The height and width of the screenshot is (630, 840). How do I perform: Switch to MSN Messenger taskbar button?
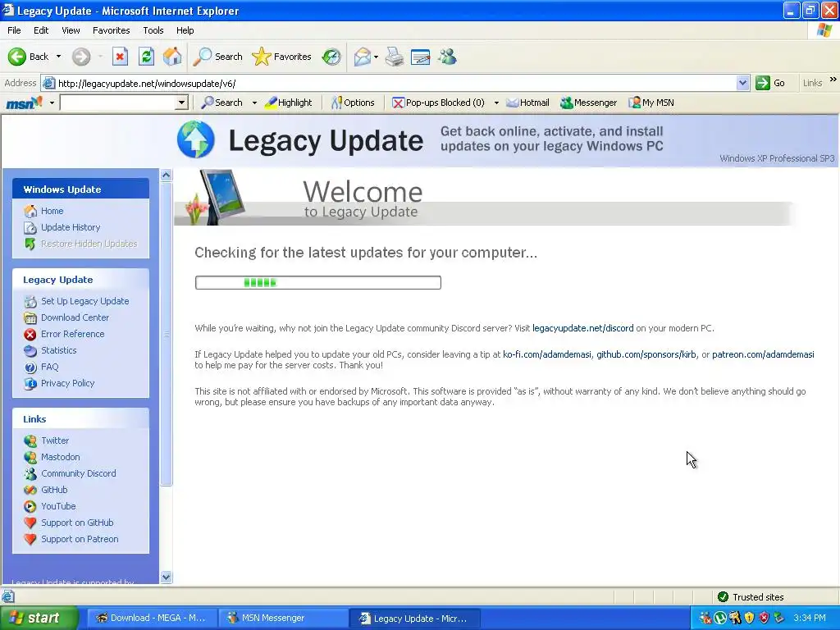point(283,618)
